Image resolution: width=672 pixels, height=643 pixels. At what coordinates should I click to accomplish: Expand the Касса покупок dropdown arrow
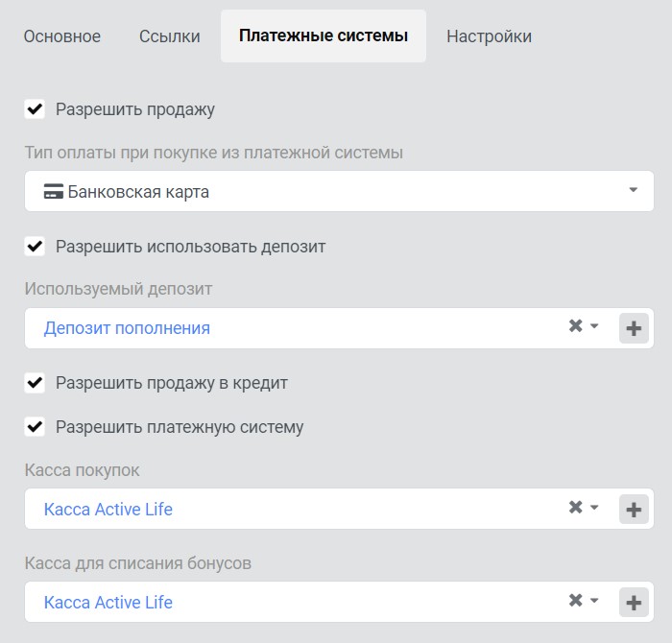594,508
